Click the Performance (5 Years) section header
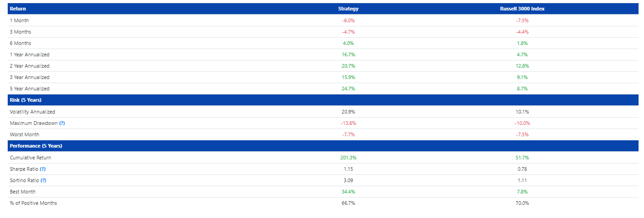The width and height of the screenshot is (644, 218). click(36, 146)
